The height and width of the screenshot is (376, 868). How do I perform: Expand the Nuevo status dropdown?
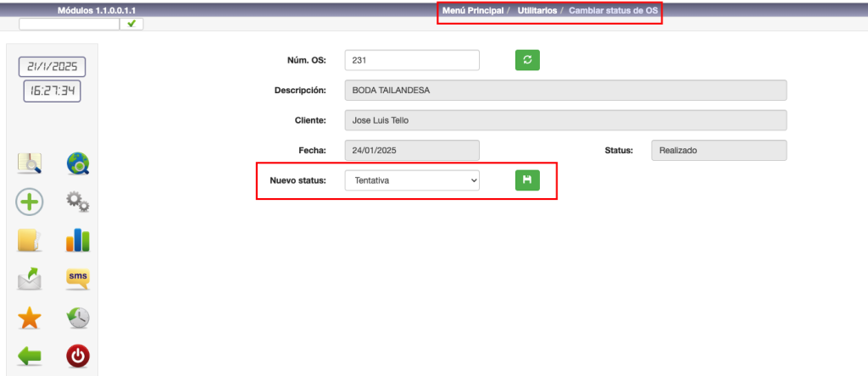click(412, 180)
